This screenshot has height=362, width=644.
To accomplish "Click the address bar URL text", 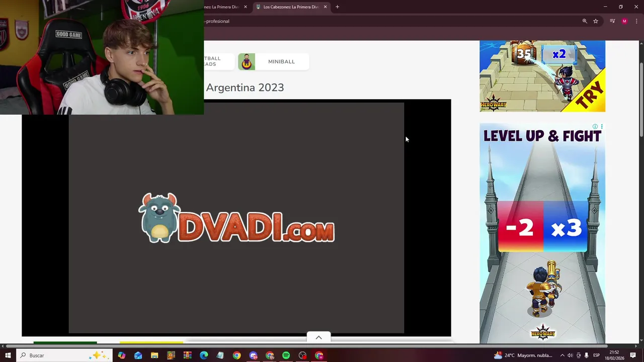I will 217,21.
